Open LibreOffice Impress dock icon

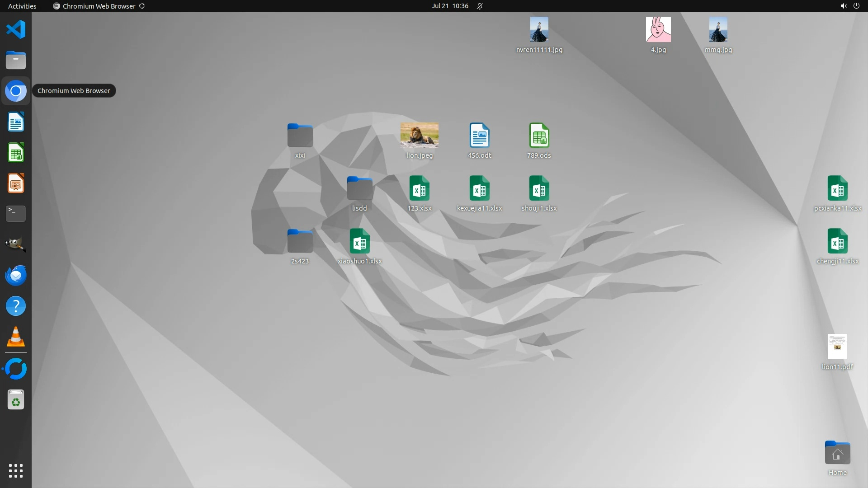(16, 183)
